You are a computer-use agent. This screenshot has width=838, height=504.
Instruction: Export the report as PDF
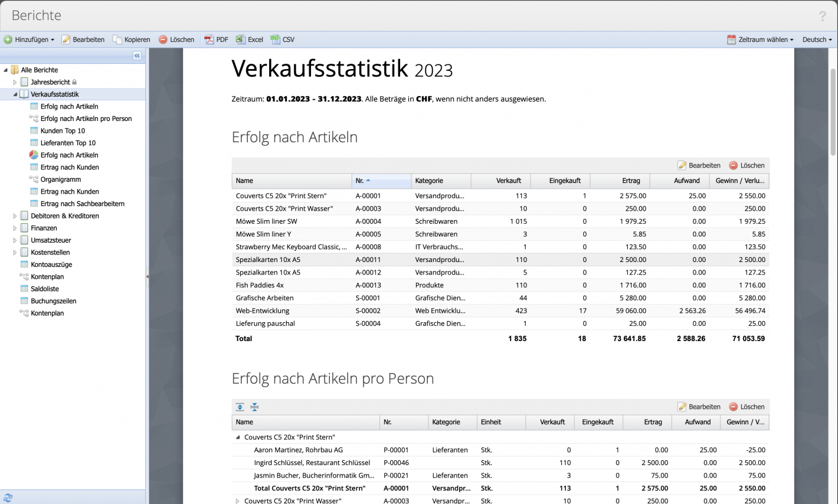pyautogui.click(x=216, y=40)
